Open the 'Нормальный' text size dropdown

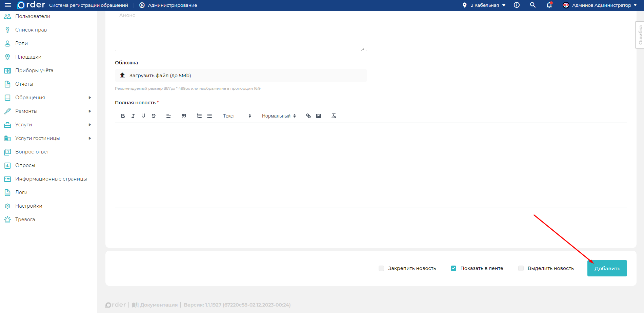click(279, 116)
